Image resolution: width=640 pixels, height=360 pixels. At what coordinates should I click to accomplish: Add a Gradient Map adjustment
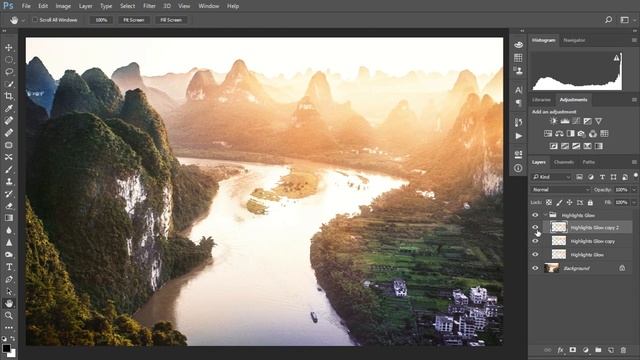pyautogui.click(x=599, y=146)
